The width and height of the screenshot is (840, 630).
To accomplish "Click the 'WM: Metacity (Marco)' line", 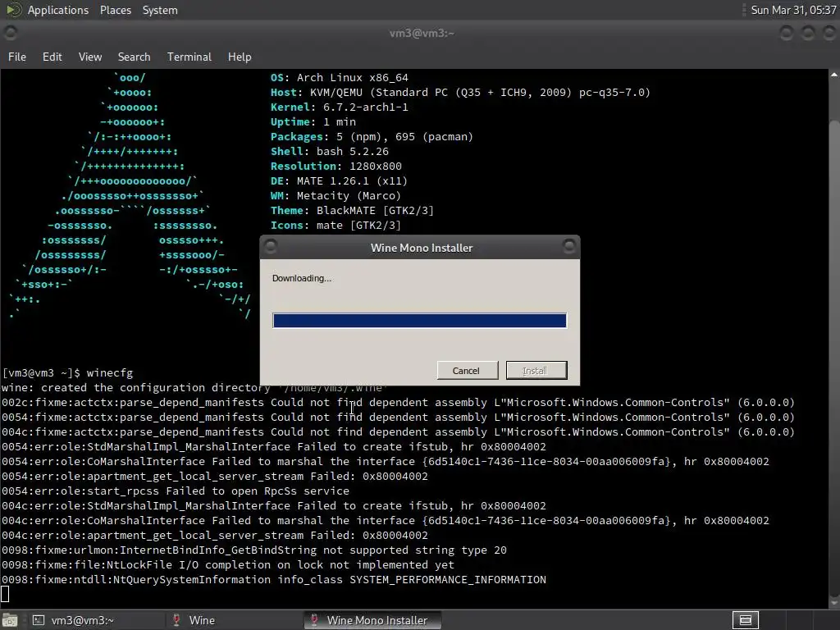I will tap(336, 196).
